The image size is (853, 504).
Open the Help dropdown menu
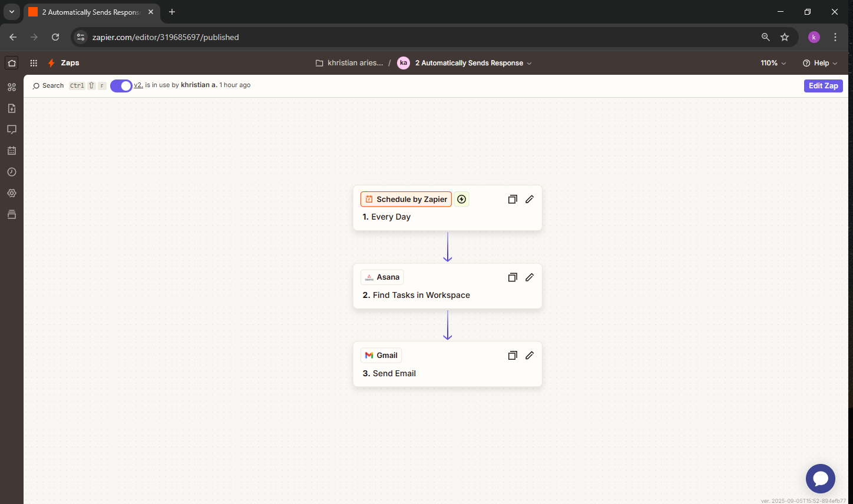(x=820, y=63)
